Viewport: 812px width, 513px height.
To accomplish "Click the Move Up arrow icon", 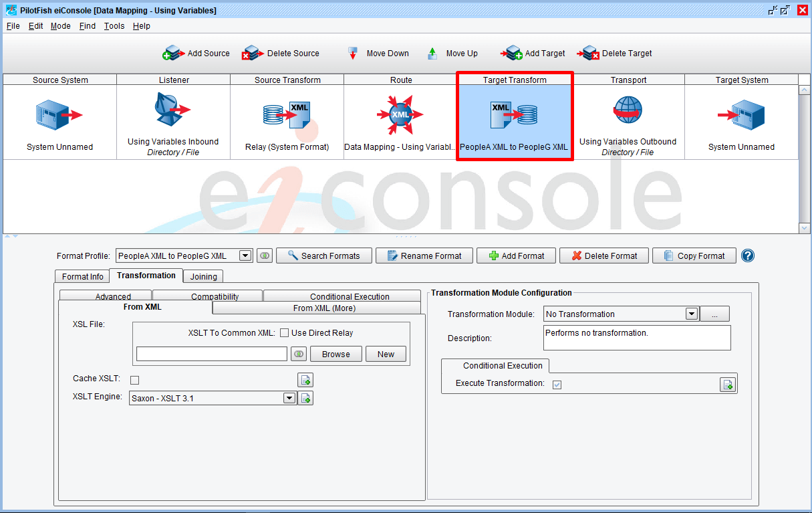I will coord(432,54).
